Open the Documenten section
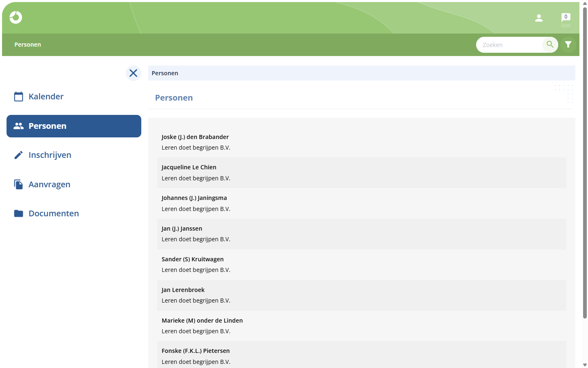This screenshot has width=588, height=368. (74, 213)
